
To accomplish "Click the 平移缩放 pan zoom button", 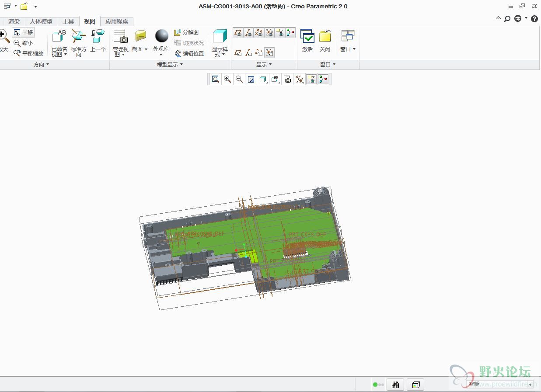I will pyautogui.click(x=28, y=53).
